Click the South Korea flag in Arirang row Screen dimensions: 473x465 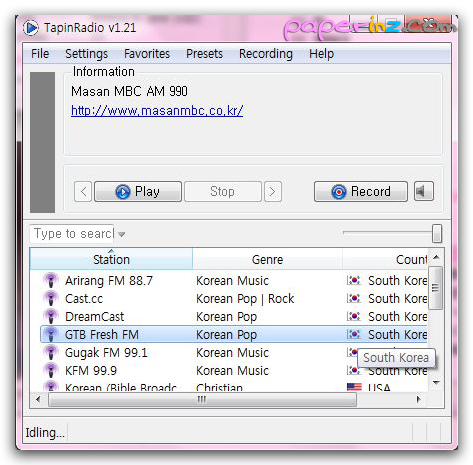pyautogui.click(x=353, y=280)
